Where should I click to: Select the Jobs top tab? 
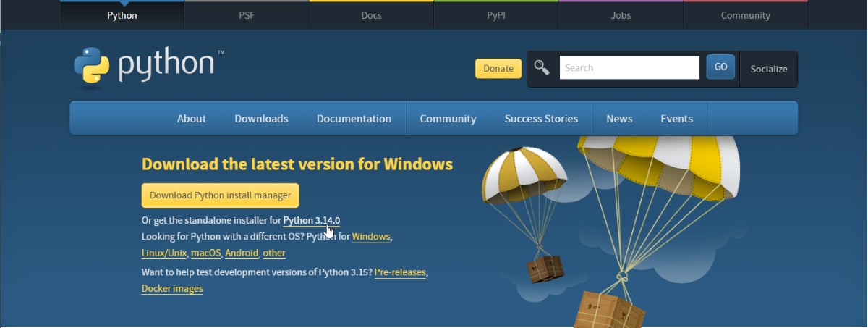(x=621, y=15)
